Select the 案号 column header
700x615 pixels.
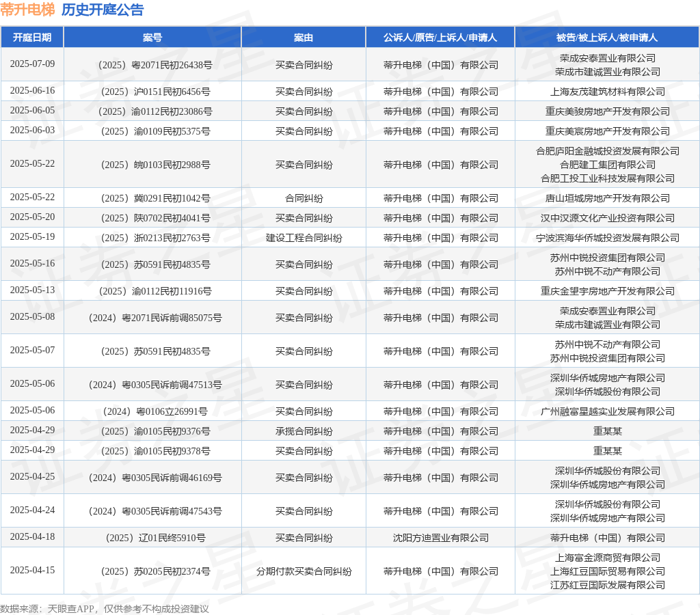coord(152,38)
